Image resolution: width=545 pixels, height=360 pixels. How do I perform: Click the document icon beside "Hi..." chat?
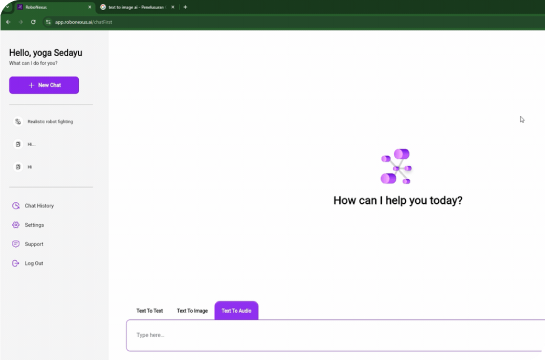[x=18, y=144]
